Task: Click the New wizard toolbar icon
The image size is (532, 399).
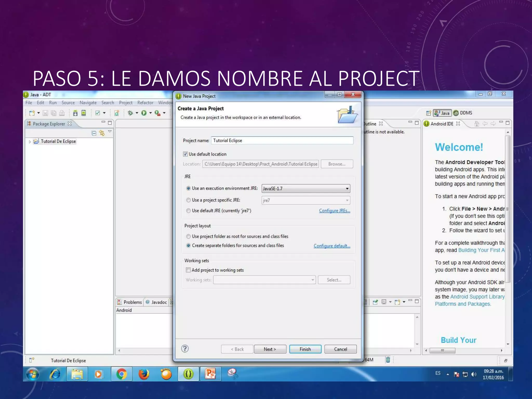Action: [32, 113]
